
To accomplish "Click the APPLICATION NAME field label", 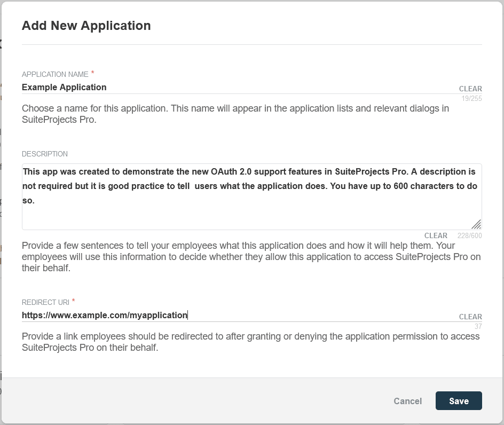I will tap(55, 74).
